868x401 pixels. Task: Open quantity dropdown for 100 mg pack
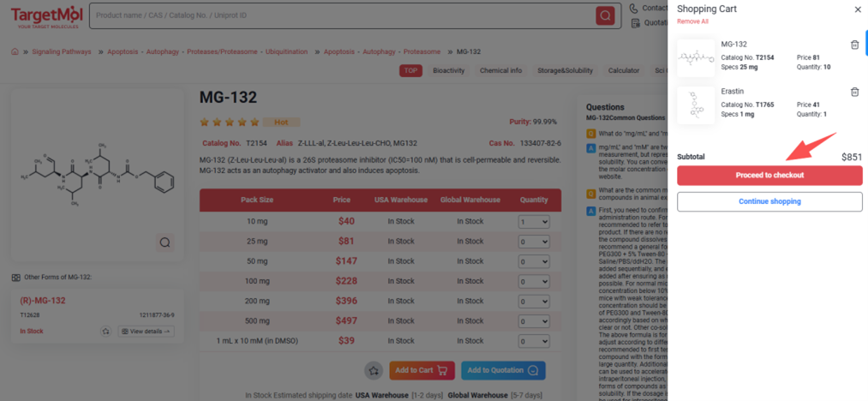533,281
